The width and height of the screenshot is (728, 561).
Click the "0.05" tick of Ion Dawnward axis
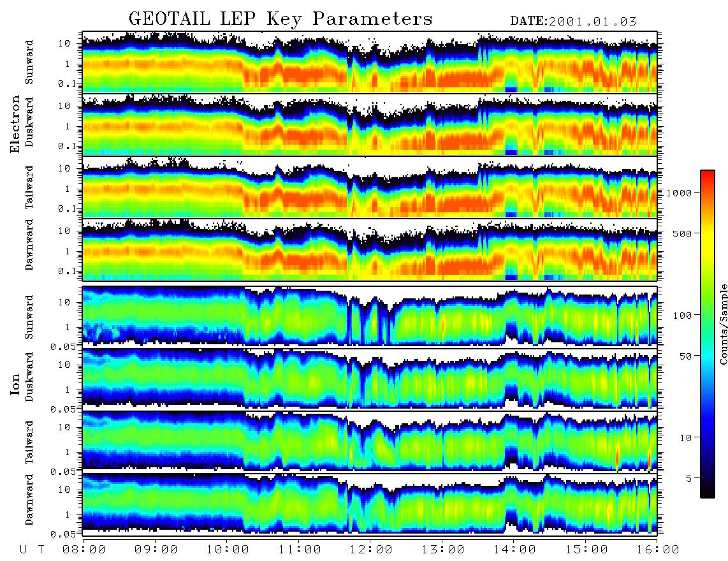pyautogui.click(x=63, y=534)
